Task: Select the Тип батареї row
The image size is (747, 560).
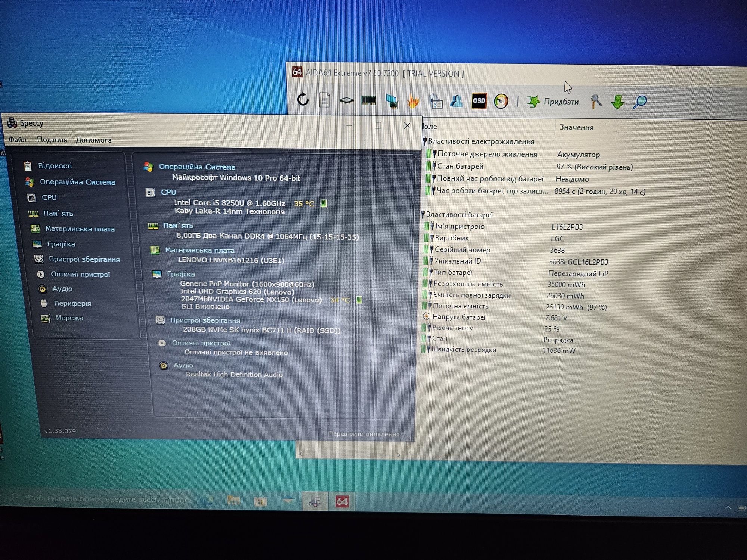Action: coord(515,273)
